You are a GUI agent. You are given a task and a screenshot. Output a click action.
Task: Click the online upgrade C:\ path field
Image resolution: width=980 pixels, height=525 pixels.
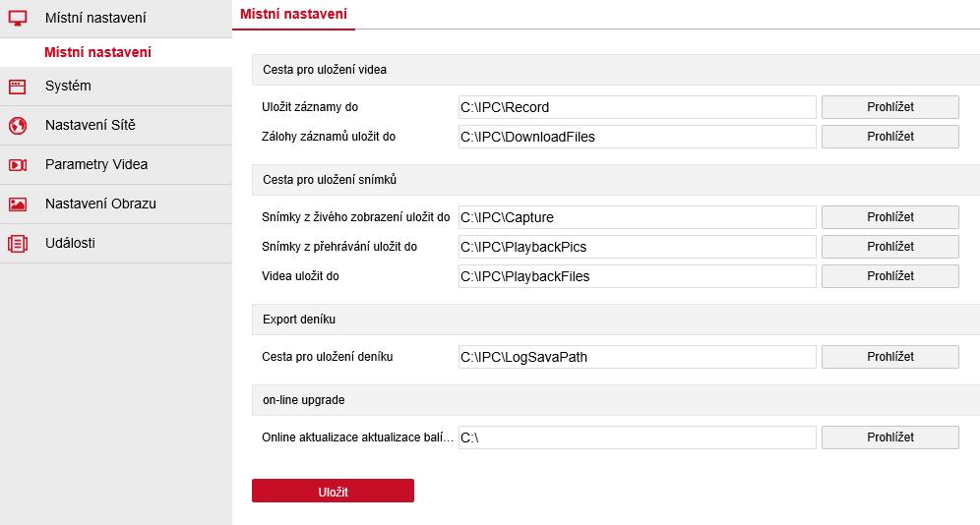point(637,437)
